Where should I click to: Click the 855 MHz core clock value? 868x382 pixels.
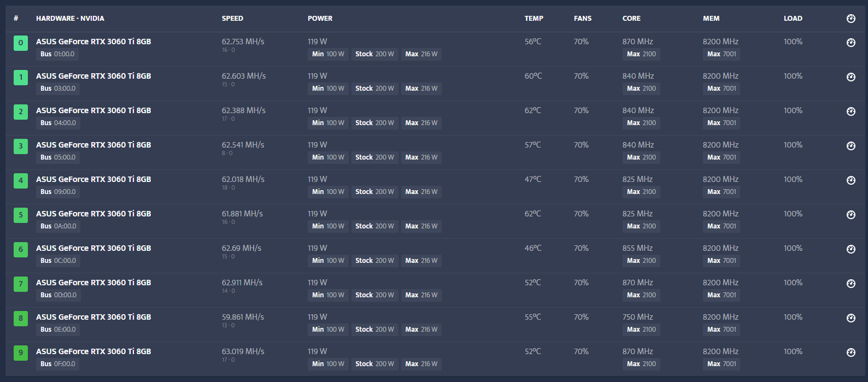638,248
